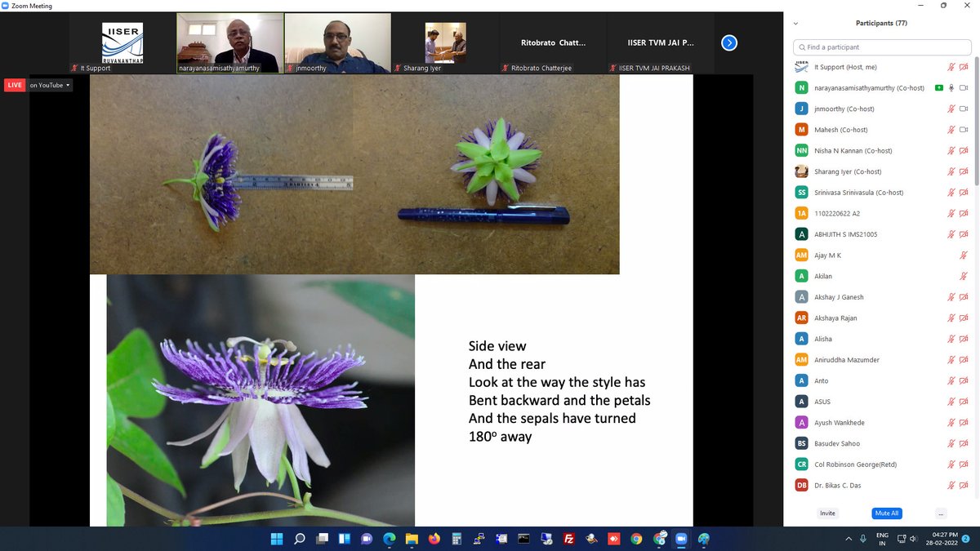Click the ENG language indicator in the tray
This screenshot has width=980, height=551.
(x=882, y=539)
